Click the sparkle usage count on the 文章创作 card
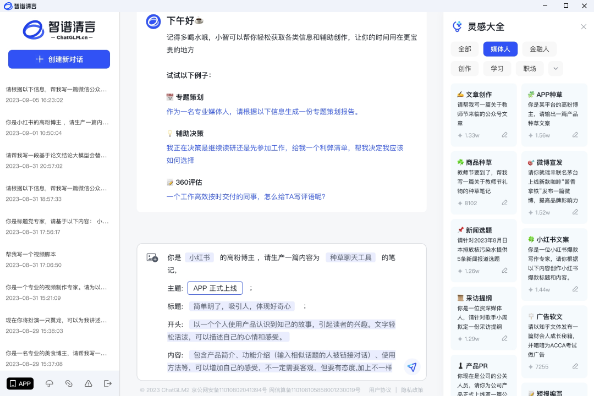The width and height of the screenshot is (594, 396). click(469, 135)
